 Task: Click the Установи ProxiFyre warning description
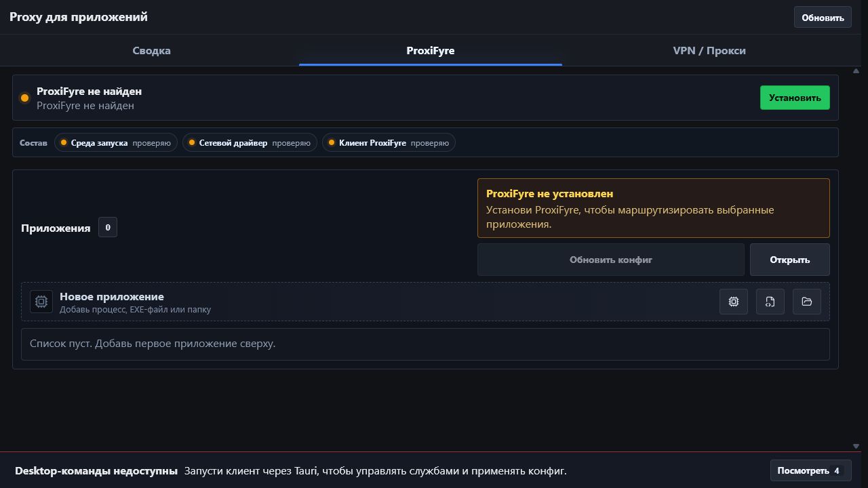pyautogui.click(x=630, y=217)
